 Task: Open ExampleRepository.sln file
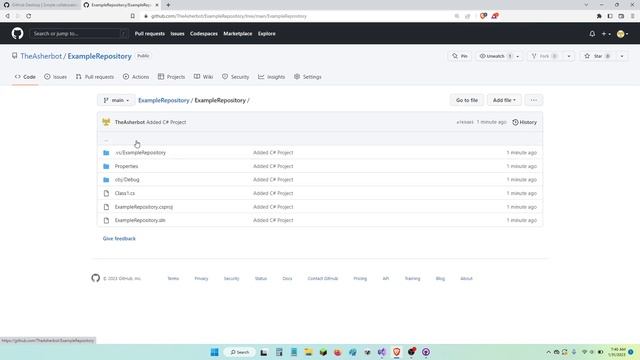pyautogui.click(x=140, y=220)
